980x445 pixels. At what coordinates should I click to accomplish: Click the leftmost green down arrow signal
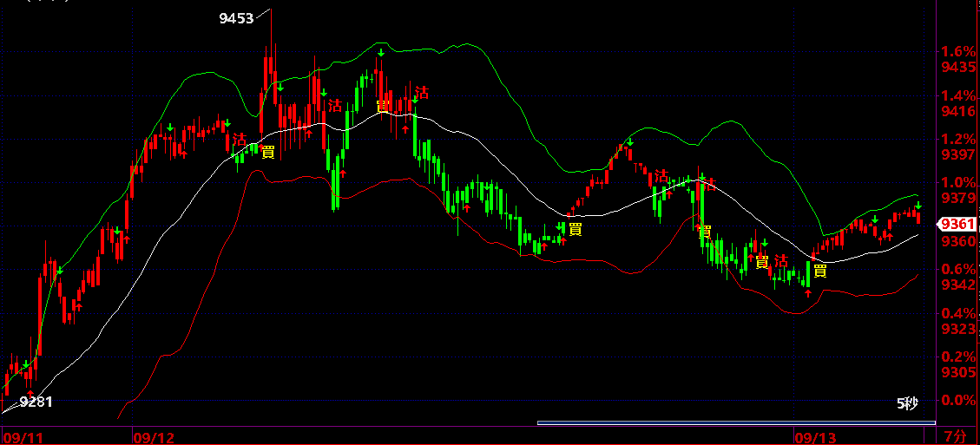point(26,363)
